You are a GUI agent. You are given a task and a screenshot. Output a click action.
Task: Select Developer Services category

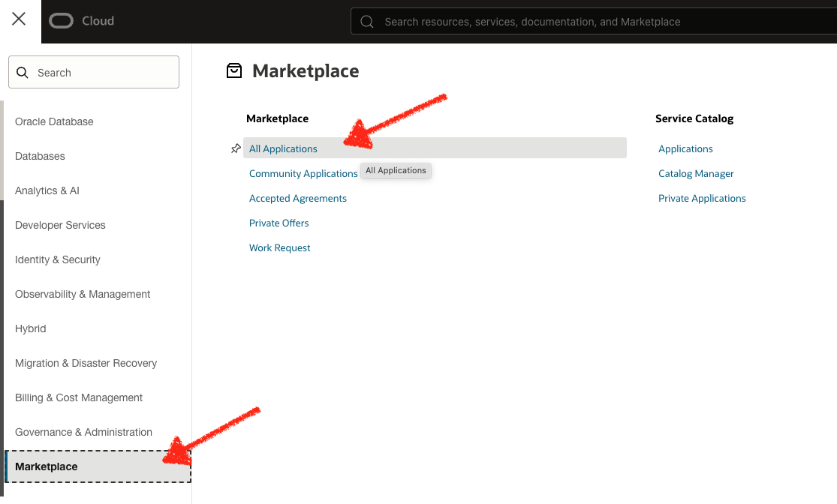(60, 225)
